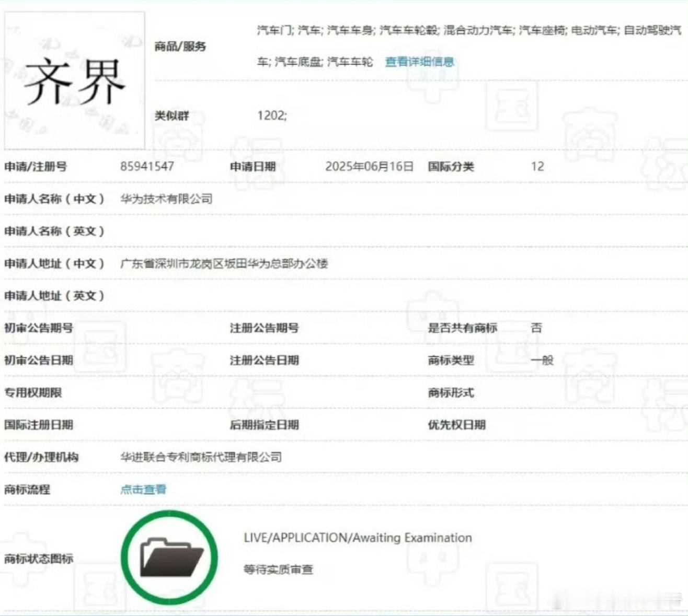Screen dimensions: 688x616
Task: Select the address 广东省深圳市龙岗区坂田华为总部办公楼
Action: click(224, 263)
